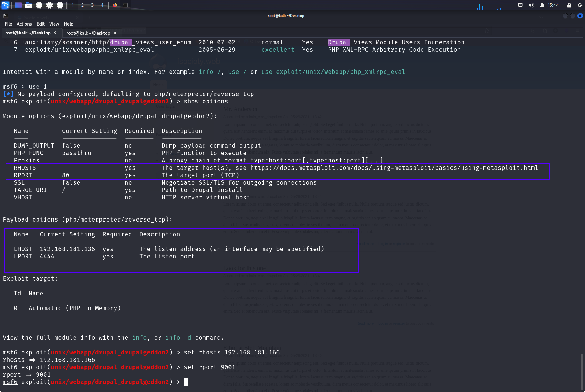Close the terminal window
The width and height of the screenshot is (585, 392).
580,16
